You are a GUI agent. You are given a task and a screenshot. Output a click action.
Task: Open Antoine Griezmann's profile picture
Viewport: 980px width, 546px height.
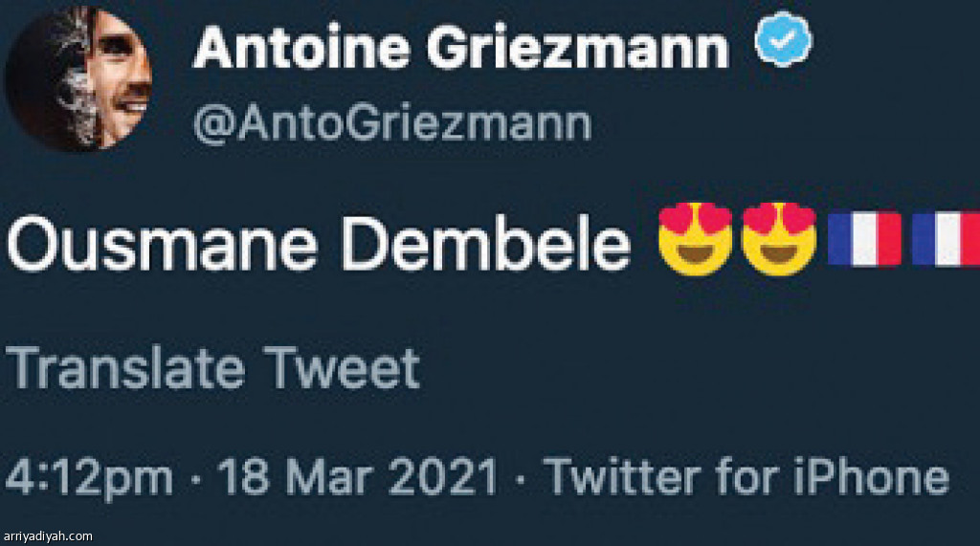pyautogui.click(x=78, y=79)
